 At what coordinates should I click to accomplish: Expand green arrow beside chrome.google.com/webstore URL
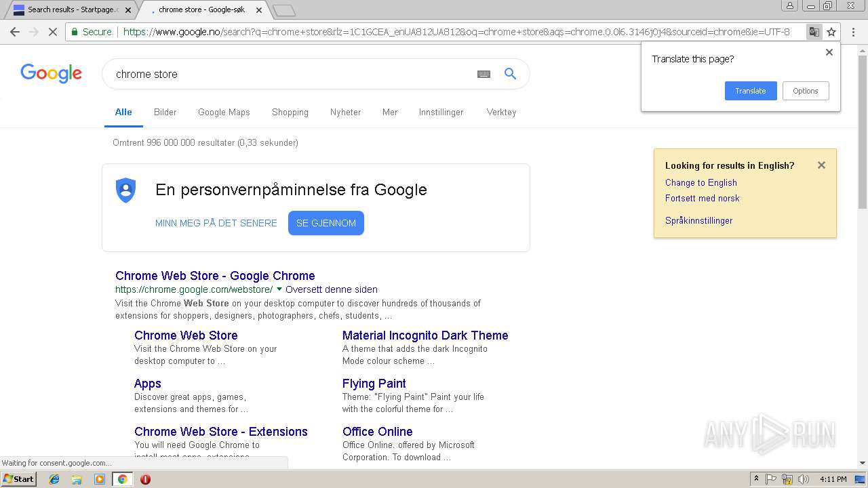pyautogui.click(x=279, y=289)
